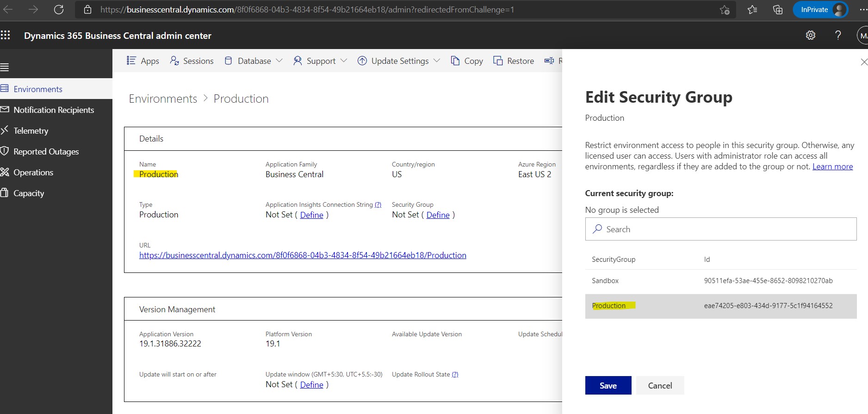Click into the security group Search field
This screenshot has width=868, height=414.
[721, 229]
